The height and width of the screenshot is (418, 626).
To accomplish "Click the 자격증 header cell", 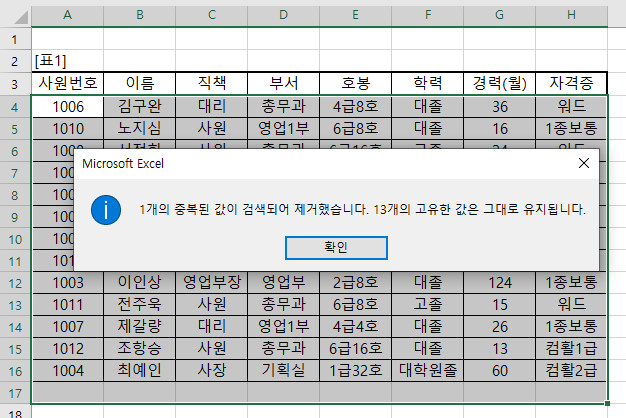I will 571,83.
